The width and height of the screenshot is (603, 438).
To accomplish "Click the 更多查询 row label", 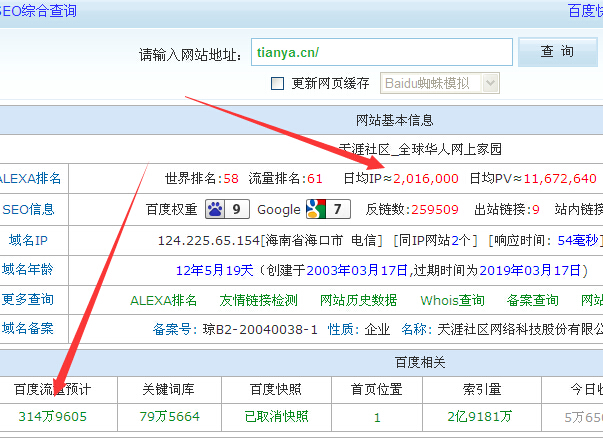I will 30,299.
